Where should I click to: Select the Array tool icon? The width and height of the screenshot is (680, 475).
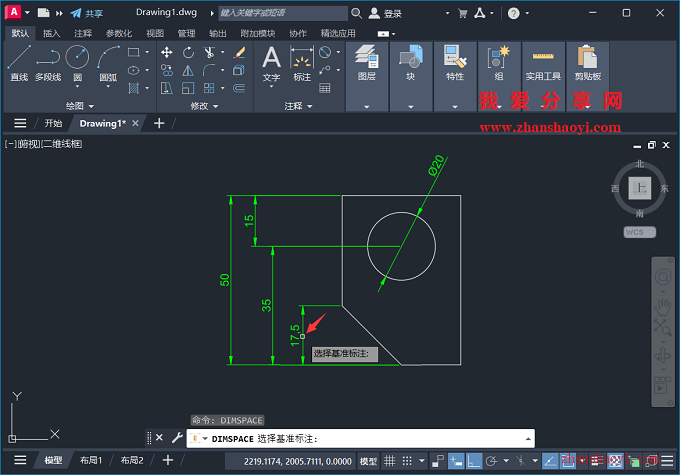coord(209,88)
